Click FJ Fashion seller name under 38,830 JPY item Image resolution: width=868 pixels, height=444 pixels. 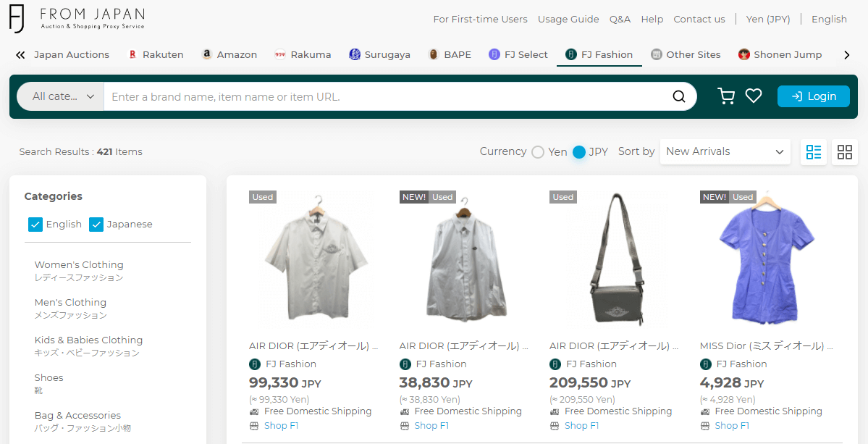tap(441, 364)
